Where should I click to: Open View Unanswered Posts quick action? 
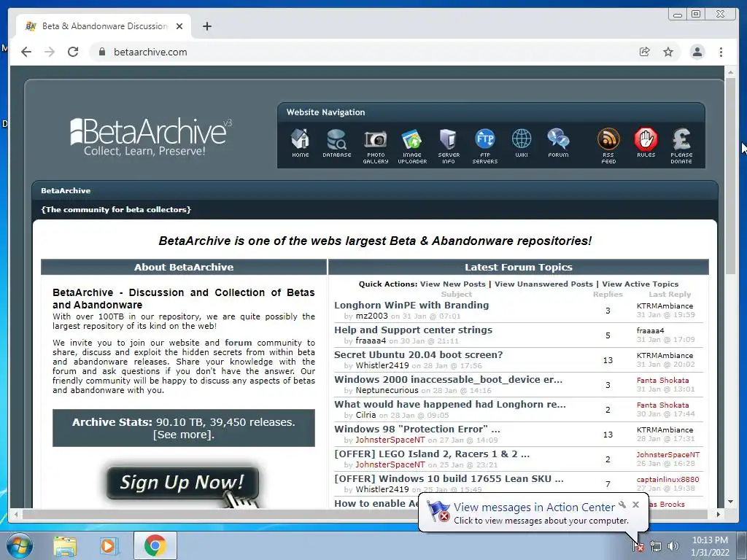tap(543, 284)
